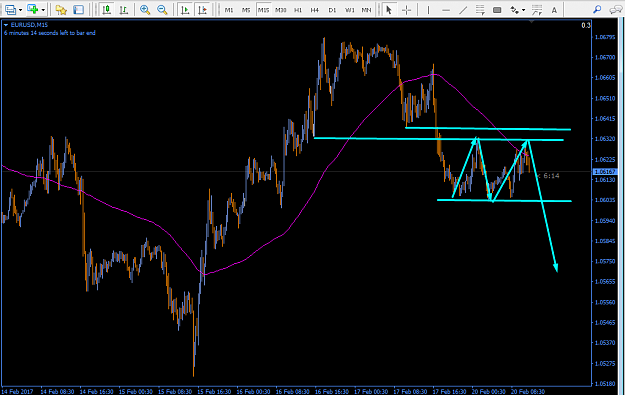Select the H1 timeframe
Screen dimensions: 625x395
(298, 10)
